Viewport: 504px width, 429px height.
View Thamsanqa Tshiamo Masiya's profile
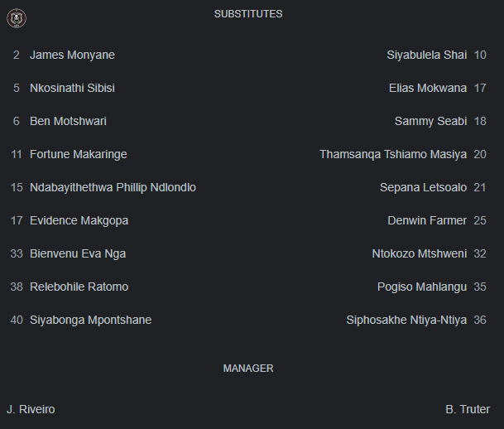(x=393, y=155)
